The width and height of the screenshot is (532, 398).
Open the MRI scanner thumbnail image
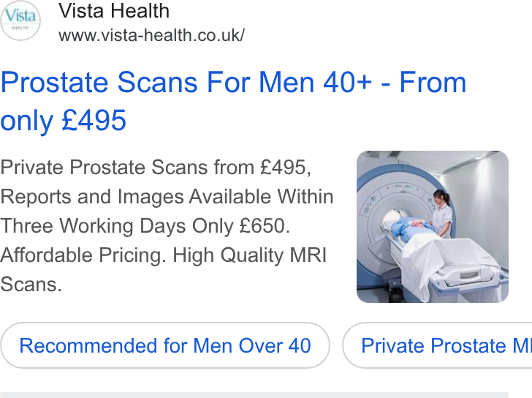click(x=433, y=227)
